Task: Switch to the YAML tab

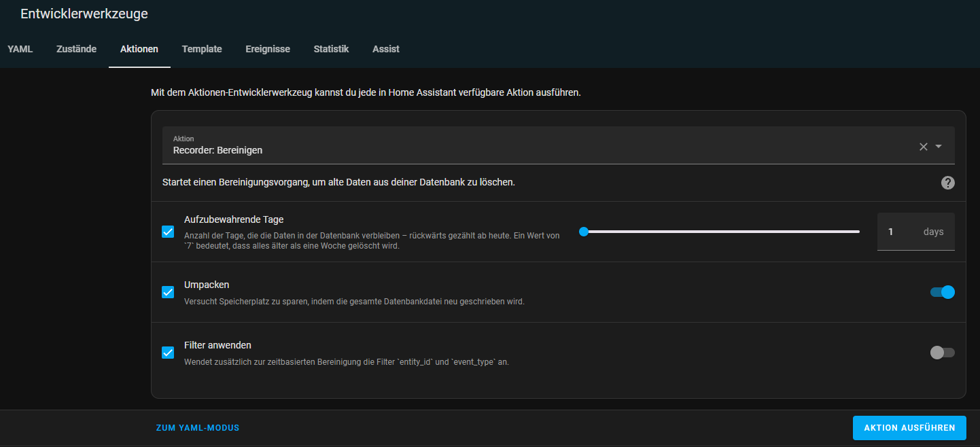Action: 20,49
